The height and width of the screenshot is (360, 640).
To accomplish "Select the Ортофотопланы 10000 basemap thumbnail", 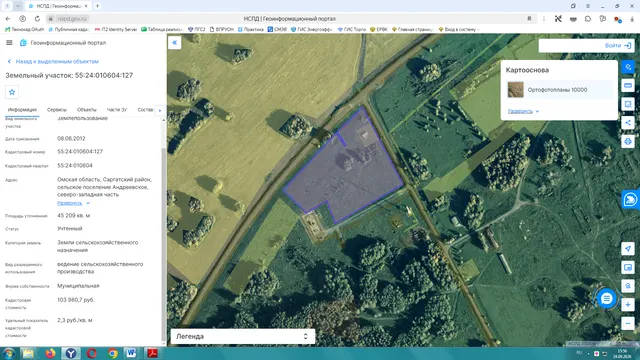I will coord(516,90).
